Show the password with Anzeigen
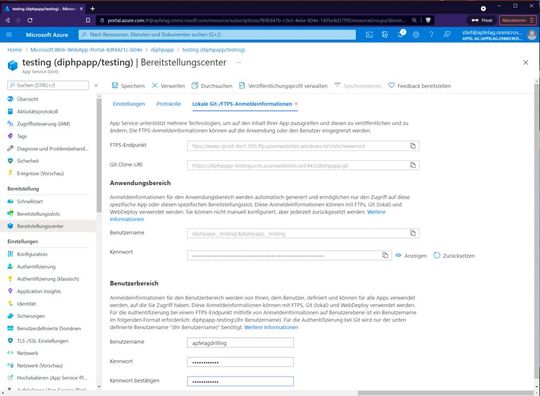The height and width of the screenshot is (396, 540). point(411,256)
